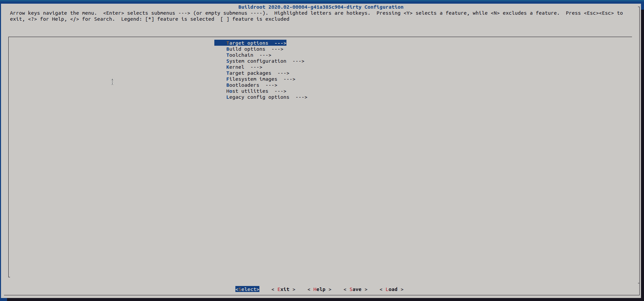Open Host utilities submenu
The width and height of the screenshot is (644, 301).
click(256, 91)
